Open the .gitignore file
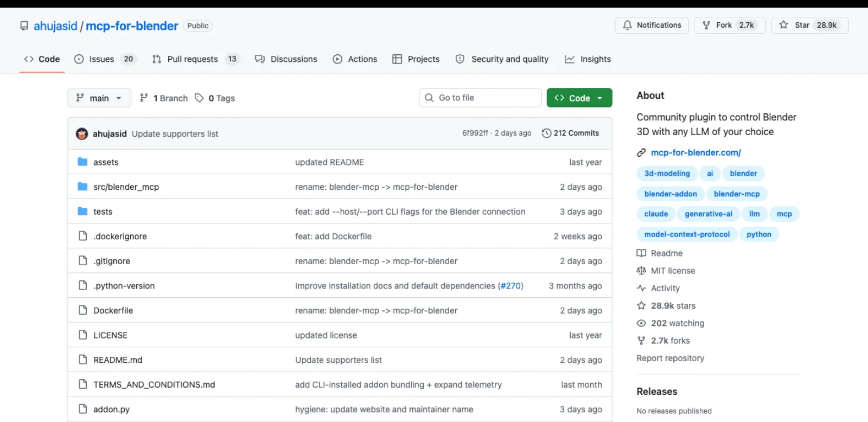This screenshot has width=868, height=422. (x=111, y=261)
